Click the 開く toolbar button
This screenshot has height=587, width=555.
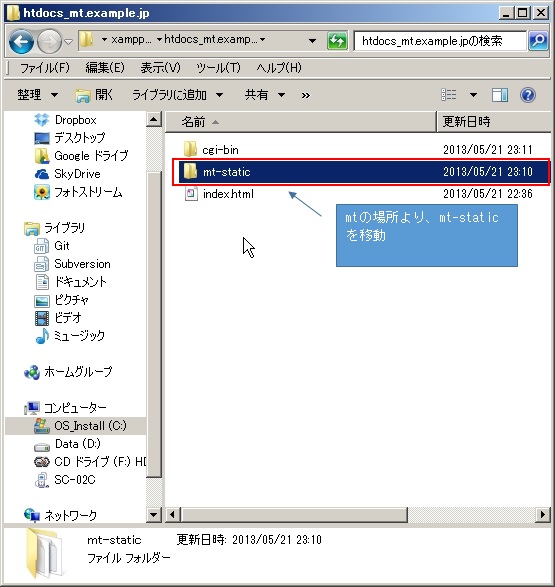(94, 95)
